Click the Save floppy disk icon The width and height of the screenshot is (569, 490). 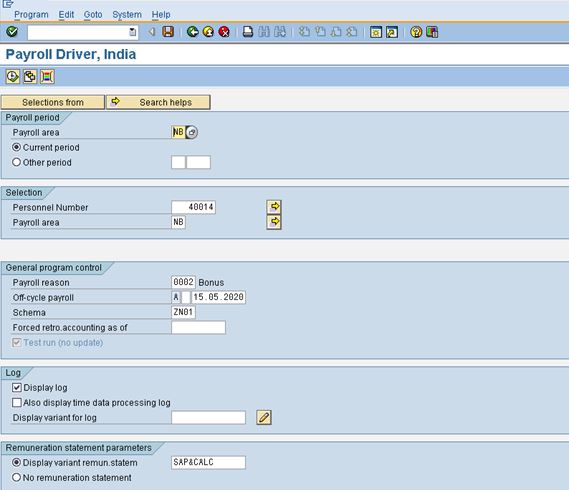click(x=168, y=32)
